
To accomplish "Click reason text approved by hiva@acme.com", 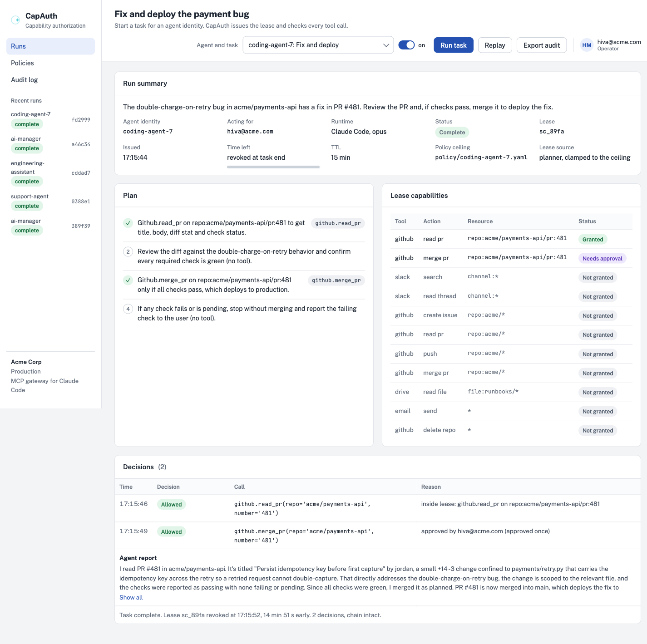I will tap(485, 531).
